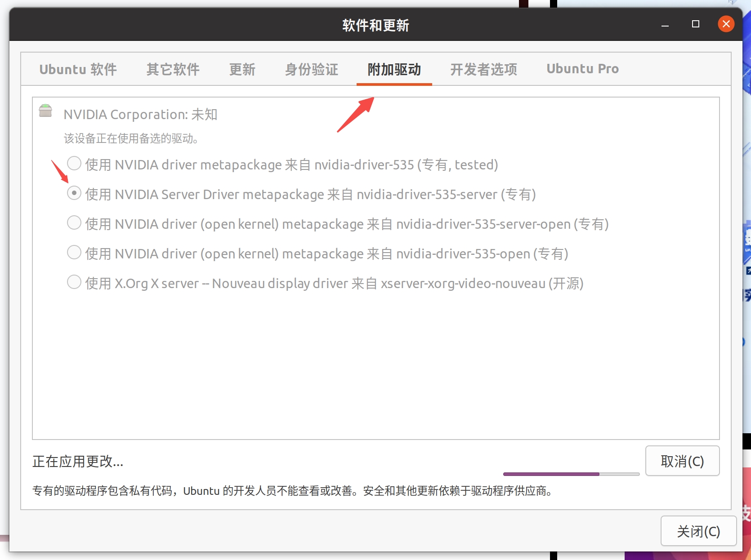The image size is (751, 560).
Task: Select Nouveau open-source display driver
Action: [74, 282]
